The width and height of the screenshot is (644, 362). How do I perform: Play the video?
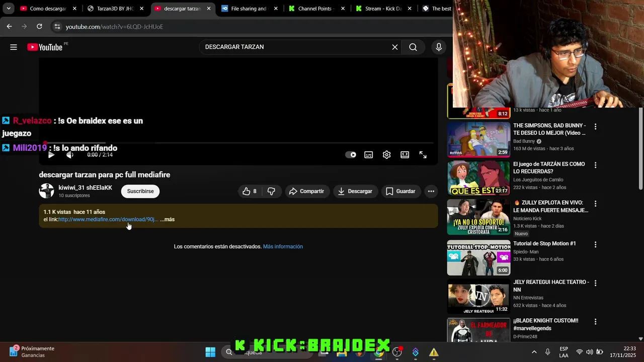[51, 155]
